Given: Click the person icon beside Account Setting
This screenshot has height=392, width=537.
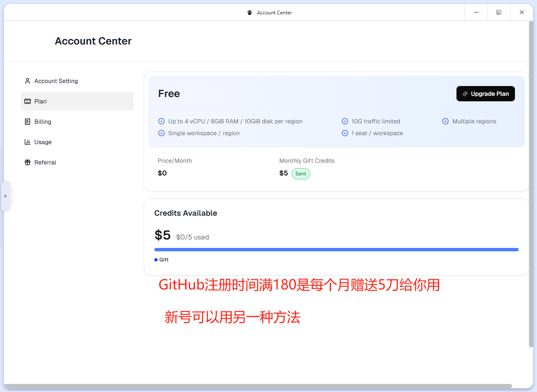Looking at the screenshot, I should coord(28,81).
